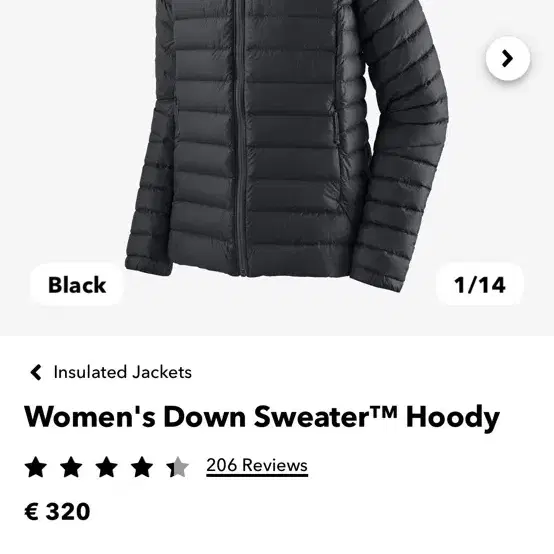The image size is (554, 554).
Task: Click the second rating star
Action: tap(71, 467)
